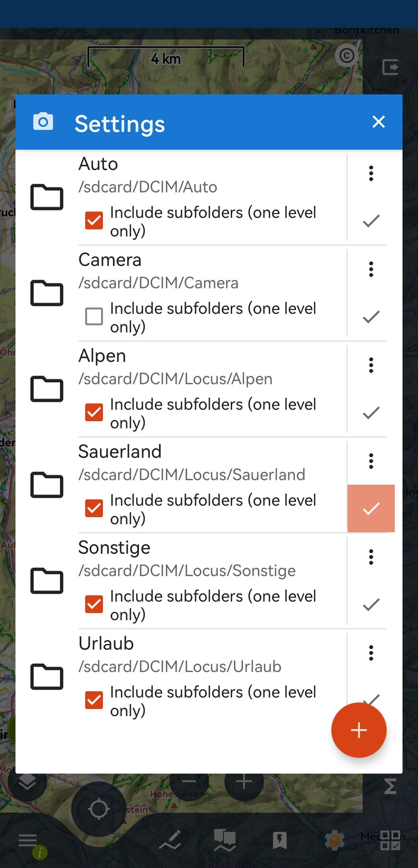This screenshot has height=868, width=418.
Task: Toggle include subfolders for Urlaub folder
Action: 94,700
